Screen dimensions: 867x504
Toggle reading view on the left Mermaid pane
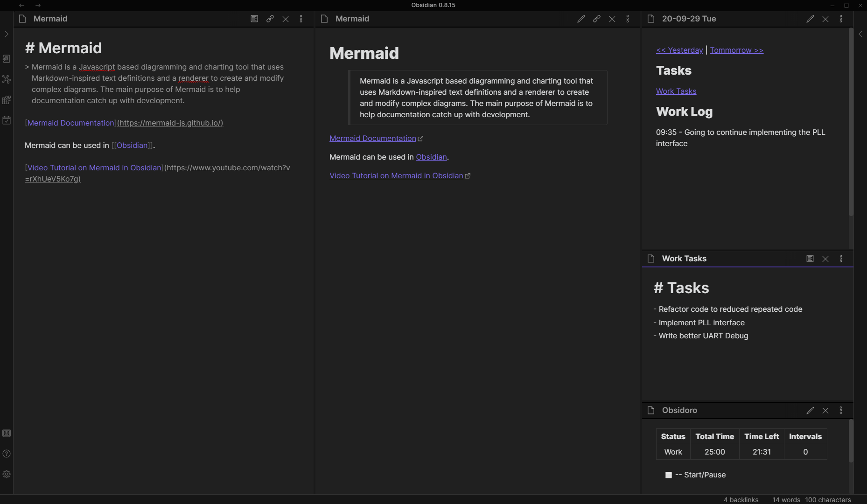click(x=254, y=19)
